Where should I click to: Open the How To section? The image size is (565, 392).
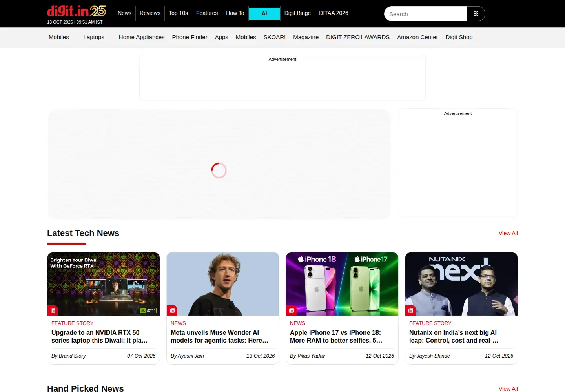tap(235, 13)
